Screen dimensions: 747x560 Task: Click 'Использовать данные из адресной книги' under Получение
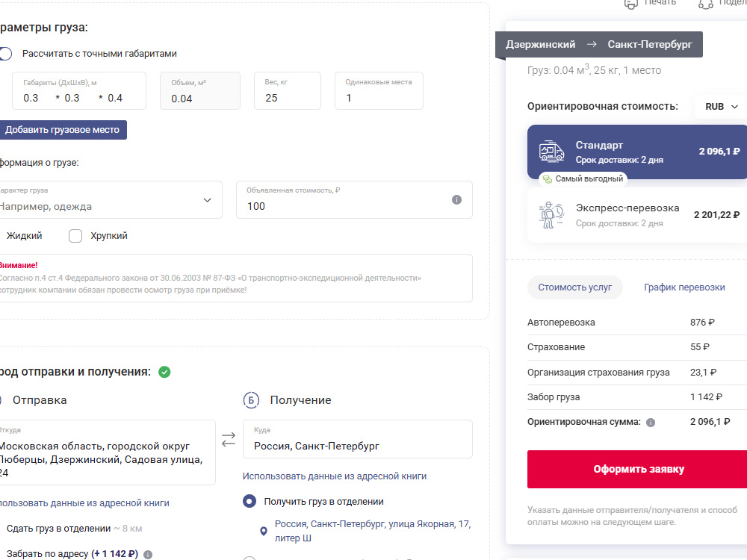[335, 476]
